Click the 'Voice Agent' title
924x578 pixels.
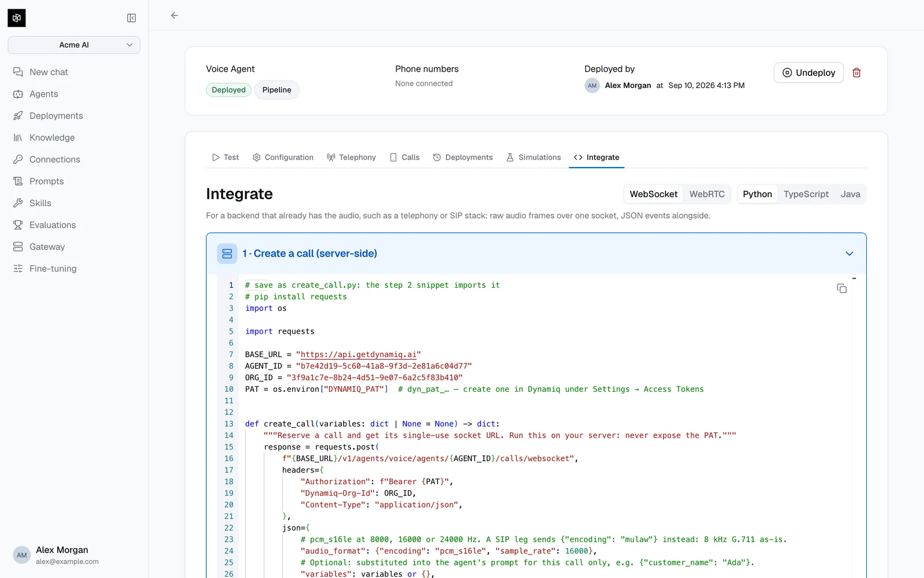[x=230, y=69]
